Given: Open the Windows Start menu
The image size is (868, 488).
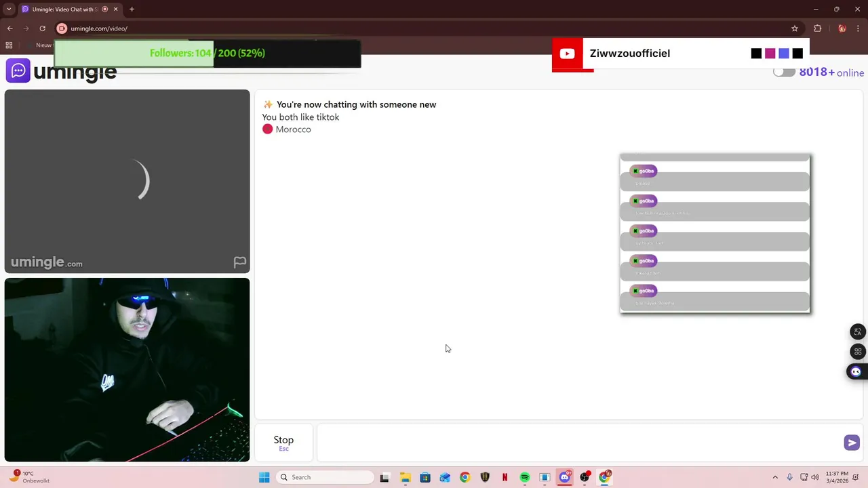Looking at the screenshot, I should pyautogui.click(x=264, y=477).
